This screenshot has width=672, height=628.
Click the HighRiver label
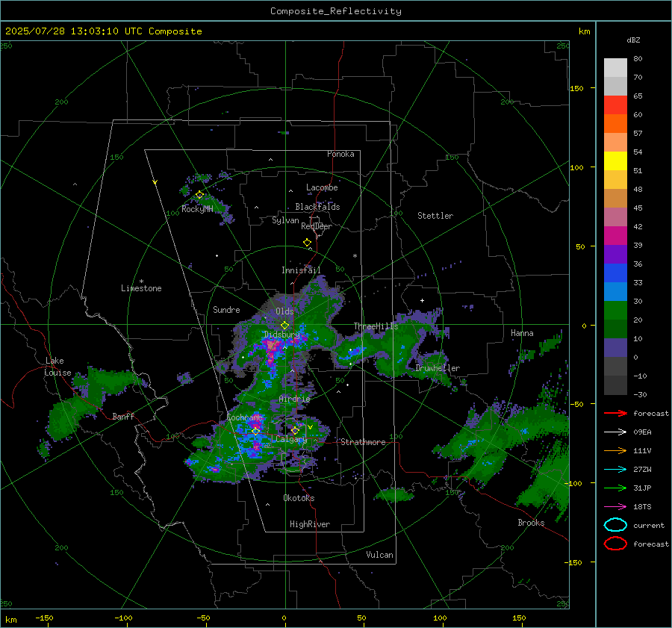[x=310, y=524]
